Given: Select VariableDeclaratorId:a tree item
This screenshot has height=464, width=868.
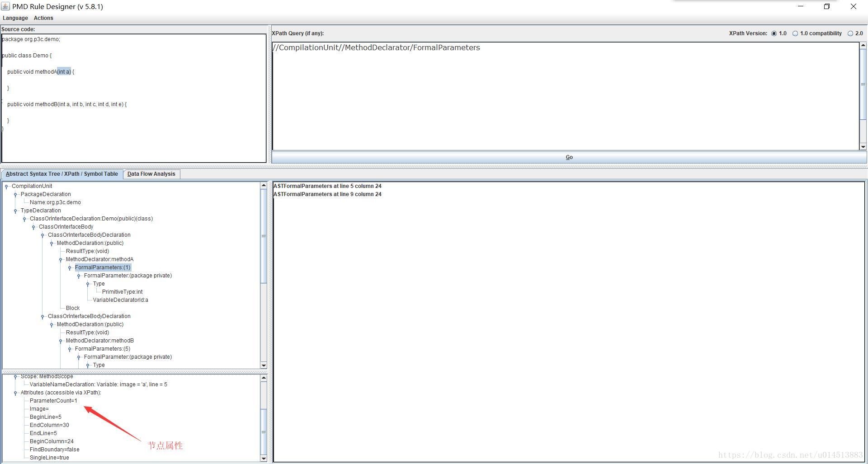Looking at the screenshot, I should coord(120,300).
